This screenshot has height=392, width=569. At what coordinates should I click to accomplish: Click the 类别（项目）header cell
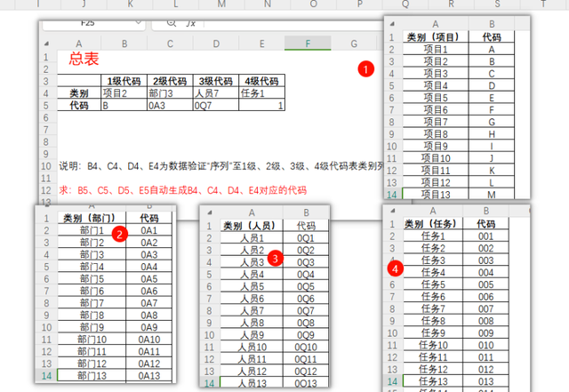436,37
